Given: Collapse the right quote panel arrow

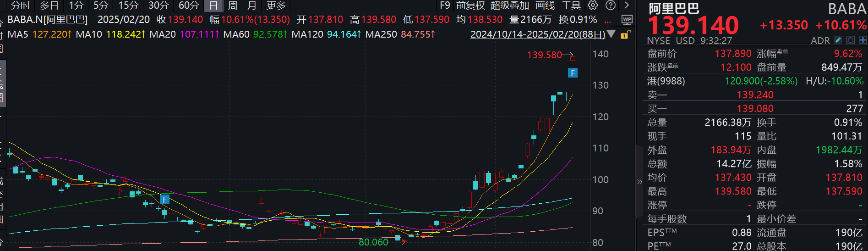Looking at the screenshot, I should coord(639,182).
